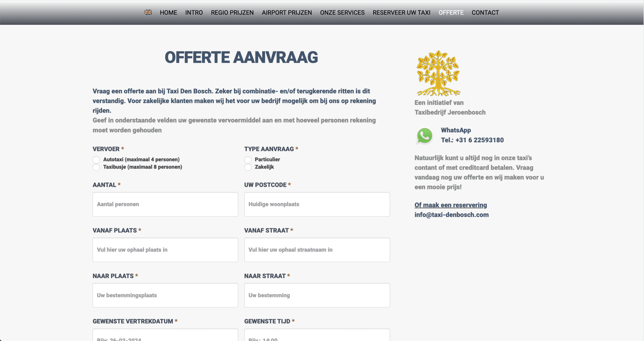Click the ophaal plaats input field
The width and height of the screenshot is (644, 341).
click(x=165, y=250)
